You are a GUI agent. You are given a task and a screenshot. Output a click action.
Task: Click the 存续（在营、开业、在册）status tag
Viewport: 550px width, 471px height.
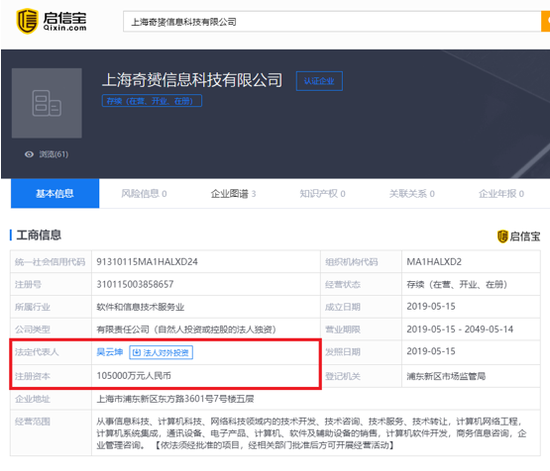pos(152,101)
